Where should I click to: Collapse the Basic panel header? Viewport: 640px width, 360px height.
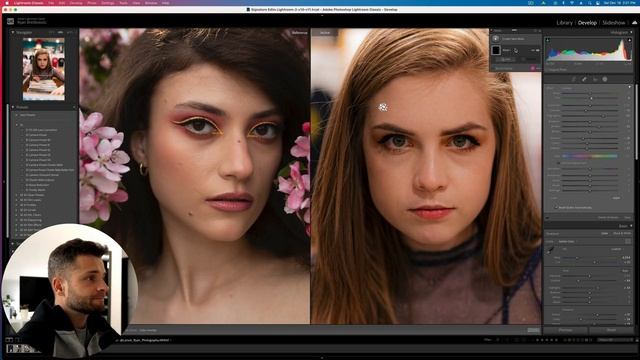click(x=631, y=226)
